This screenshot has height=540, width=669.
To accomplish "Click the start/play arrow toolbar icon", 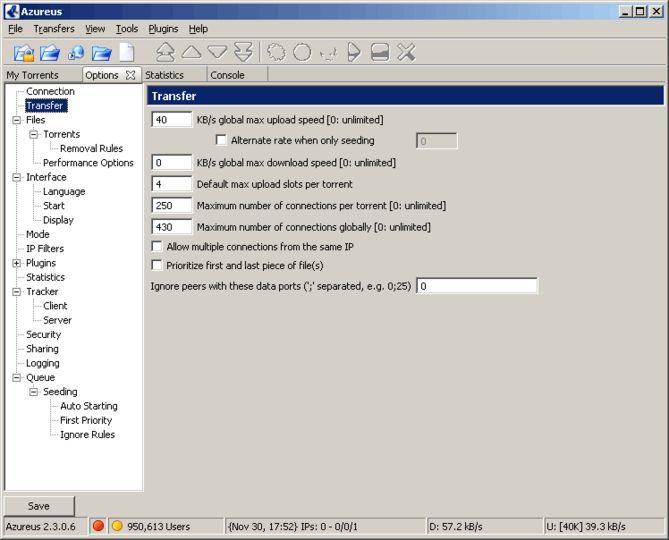I will tap(354, 52).
